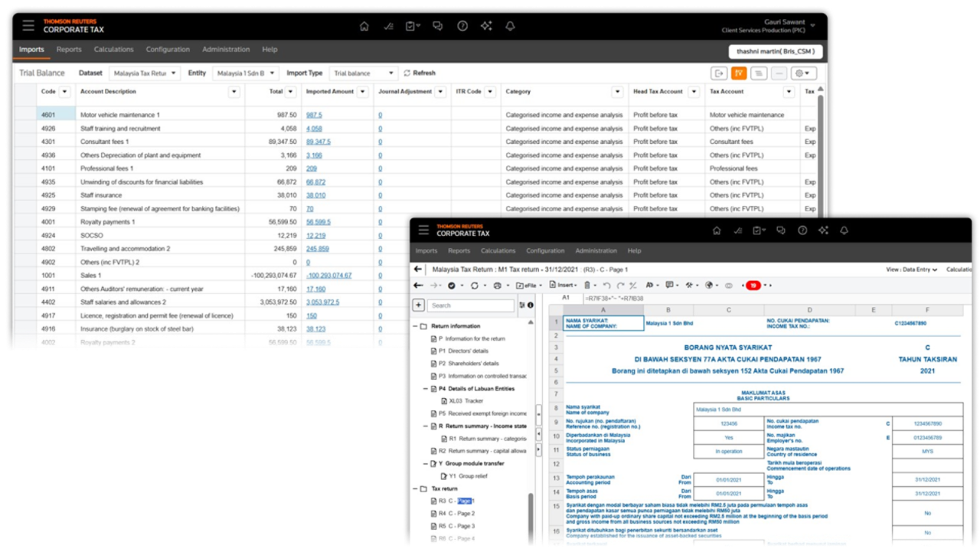The height and width of the screenshot is (552, 980).
Task: Click the Search field in navigation panel
Action: (x=470, y=305)
